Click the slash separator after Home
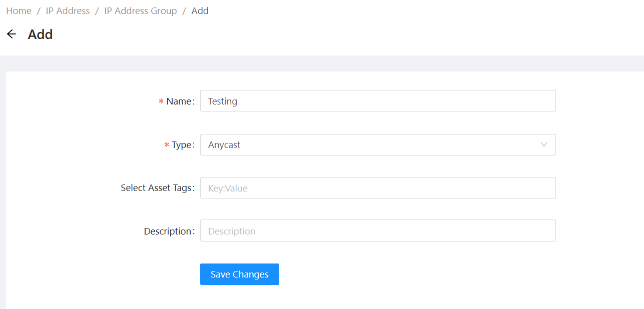Screen dimensions: 644x309 coord(39,11)
